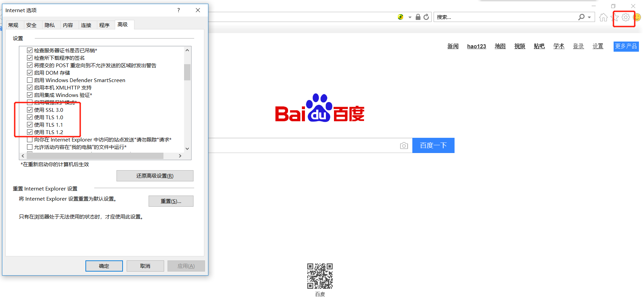
Task: Open the search provider dropdown arrow
Action: [x=589, y=17]
